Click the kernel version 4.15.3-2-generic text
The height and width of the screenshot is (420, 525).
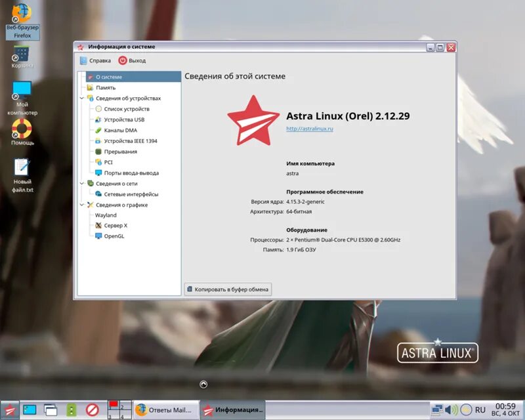pos(305,201)
